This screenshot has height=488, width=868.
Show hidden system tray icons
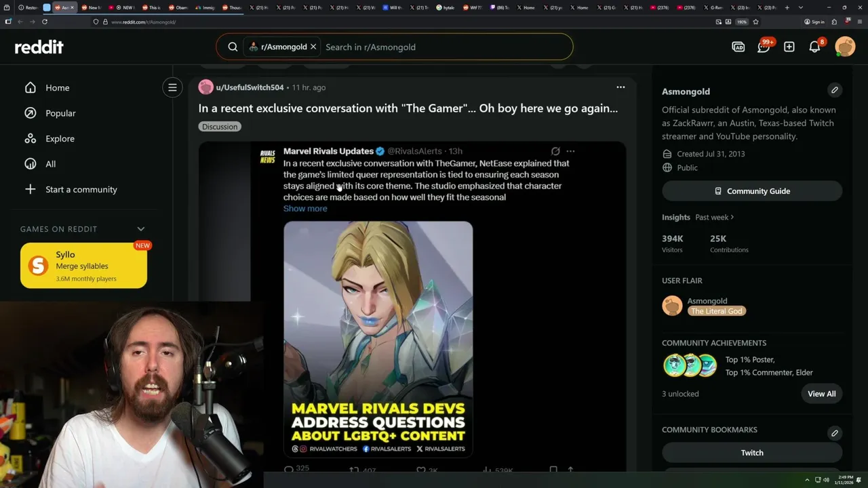click(807, 480)
